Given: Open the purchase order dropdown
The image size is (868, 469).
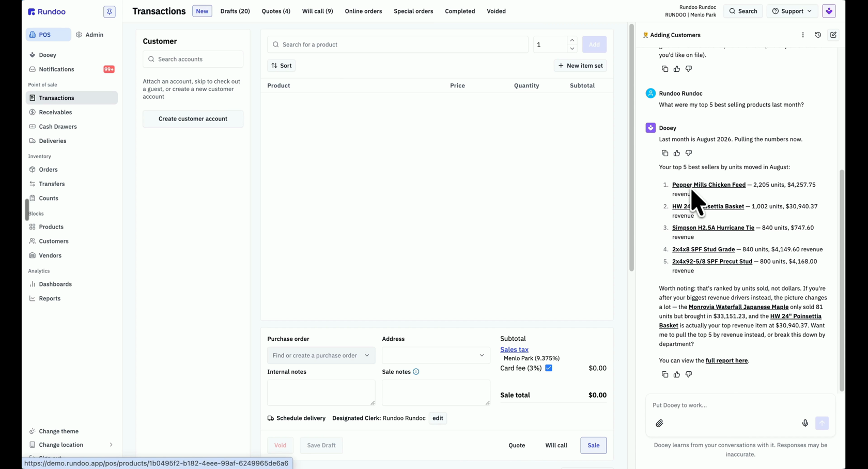Looking at the screenshot, I should click(321, 355).
